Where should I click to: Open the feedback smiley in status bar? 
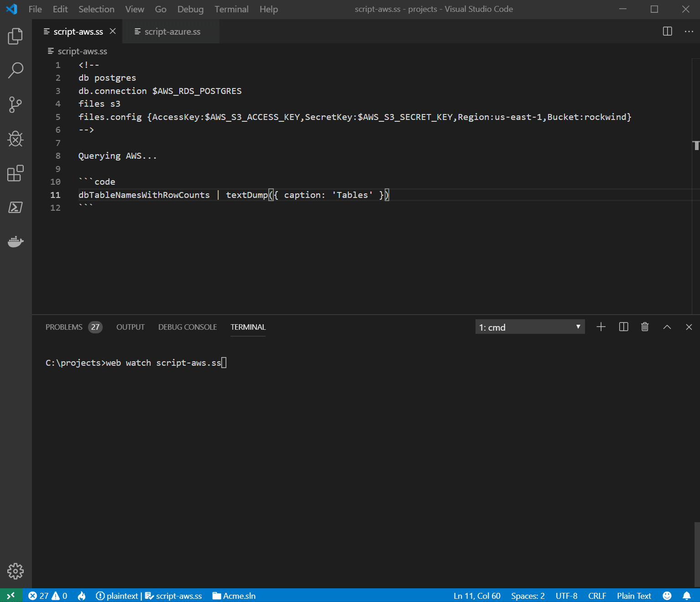tap(667, 596)
